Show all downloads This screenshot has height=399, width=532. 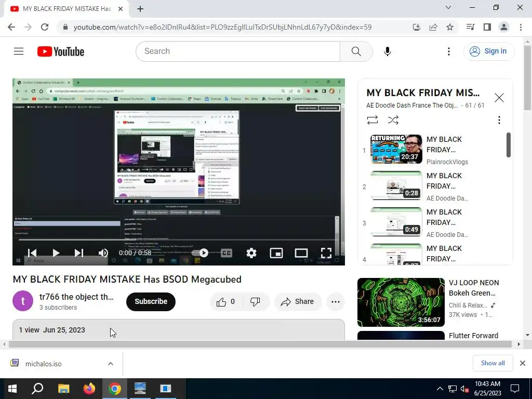point(493,363)
